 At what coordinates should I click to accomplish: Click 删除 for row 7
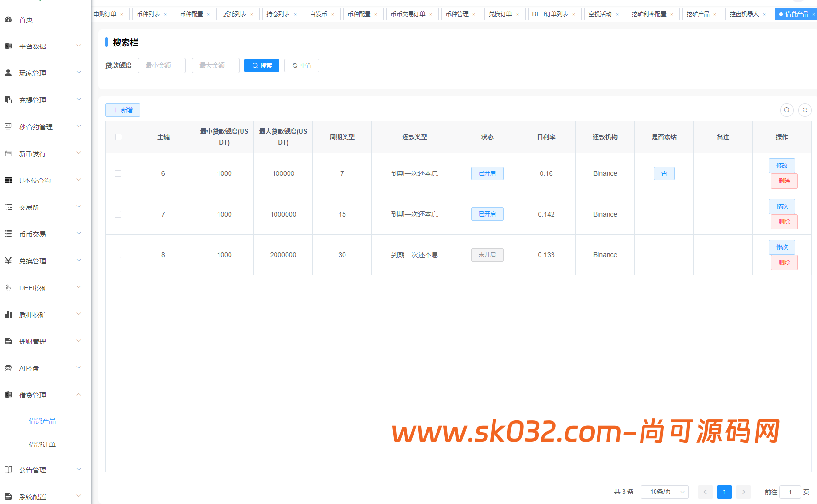784,222
